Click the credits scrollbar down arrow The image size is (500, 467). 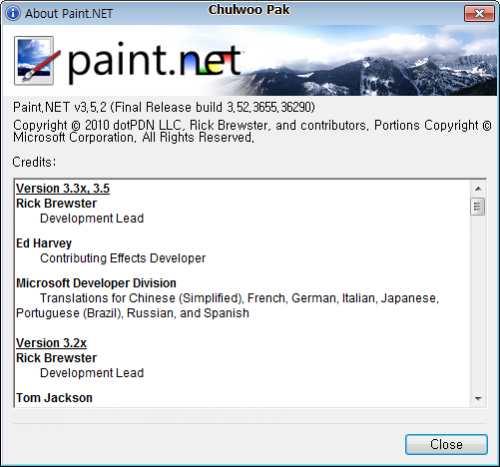click(x=478, y=399)
